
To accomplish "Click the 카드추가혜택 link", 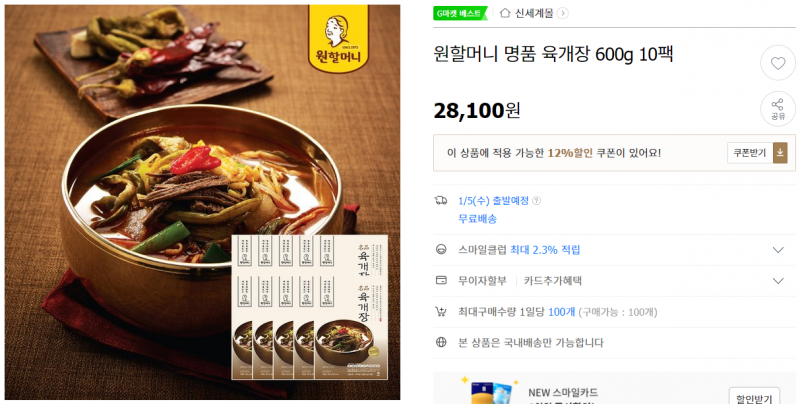I will click(x=553, y=281).
